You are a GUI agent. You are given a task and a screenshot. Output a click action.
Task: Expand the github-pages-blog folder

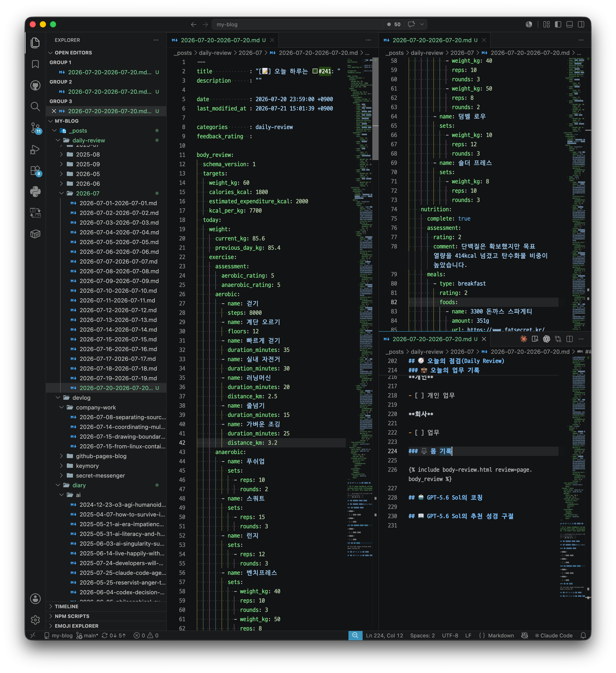click(61, 456)
